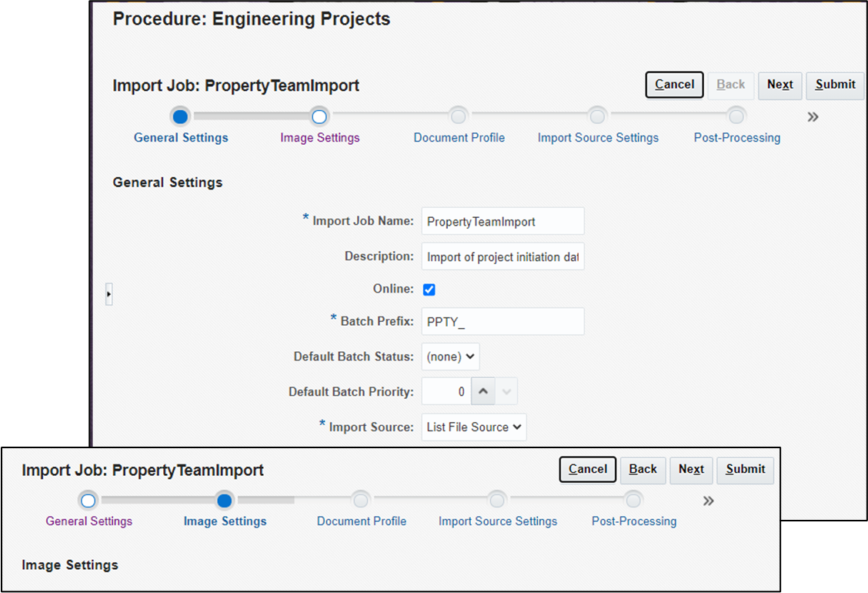This screenshot has width=868, height=593.
Task: Expand the overflow chevron on the step train
Action: point(813,116)
